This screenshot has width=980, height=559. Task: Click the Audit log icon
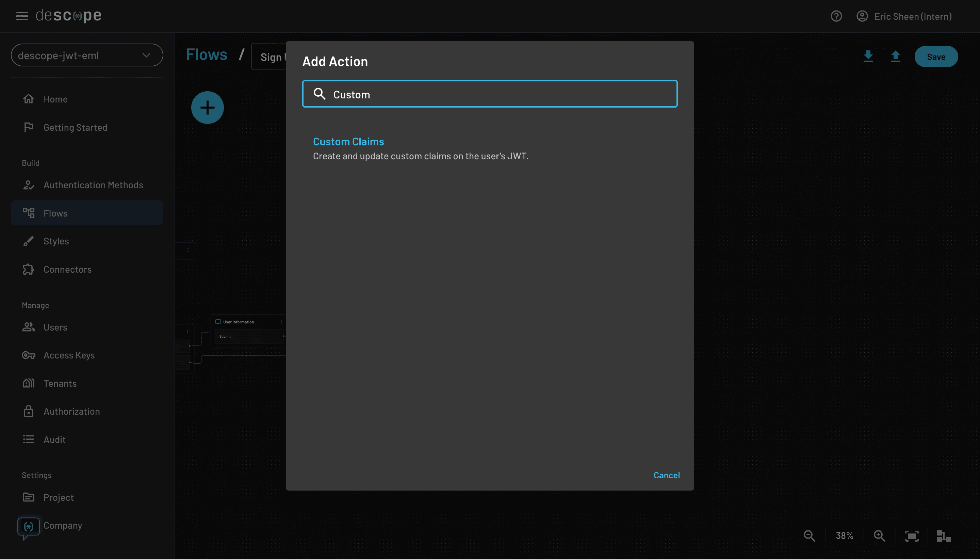[x=28, y=439]
